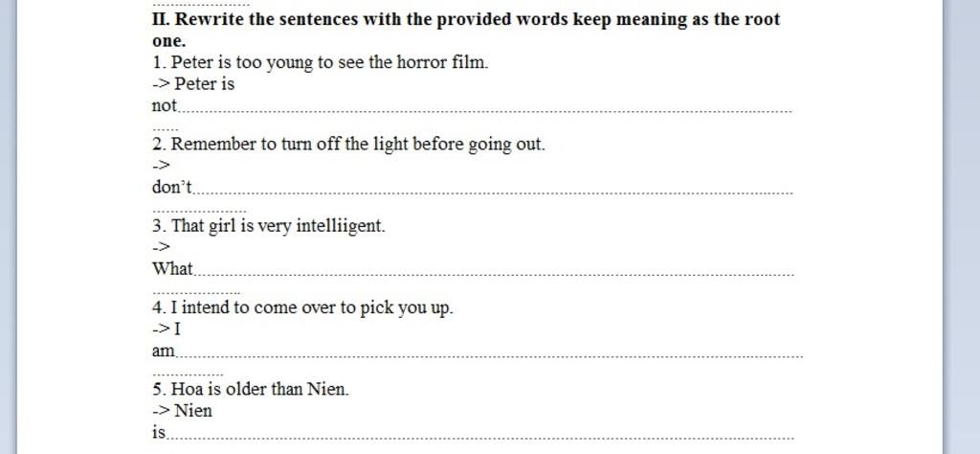Click the short dotted line below 'am'
Image resolution: width=980 pixels, height=454 pixels.
(x=188, y=374)
